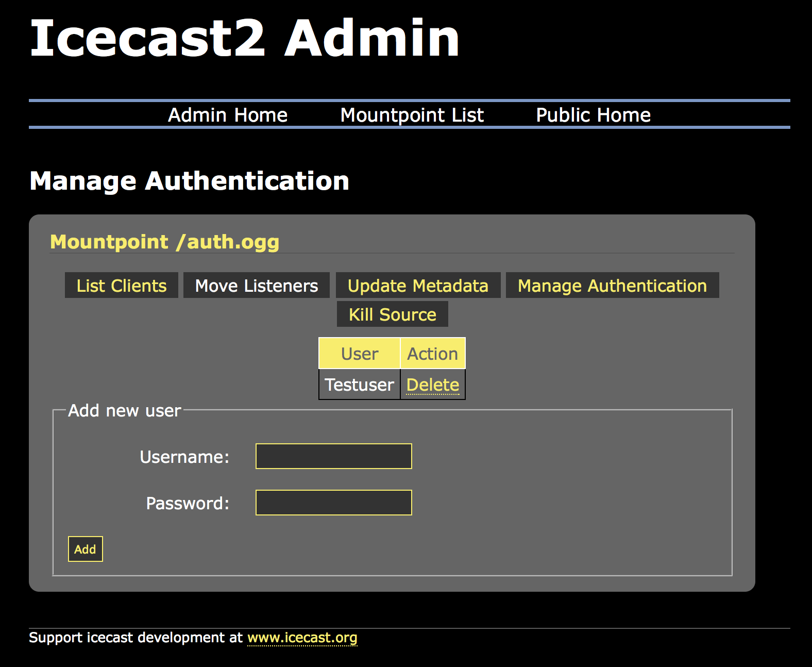Focus the Username input field
This screenshot has width=812, height=667.
pyautogui.click(x=334, y=456)
